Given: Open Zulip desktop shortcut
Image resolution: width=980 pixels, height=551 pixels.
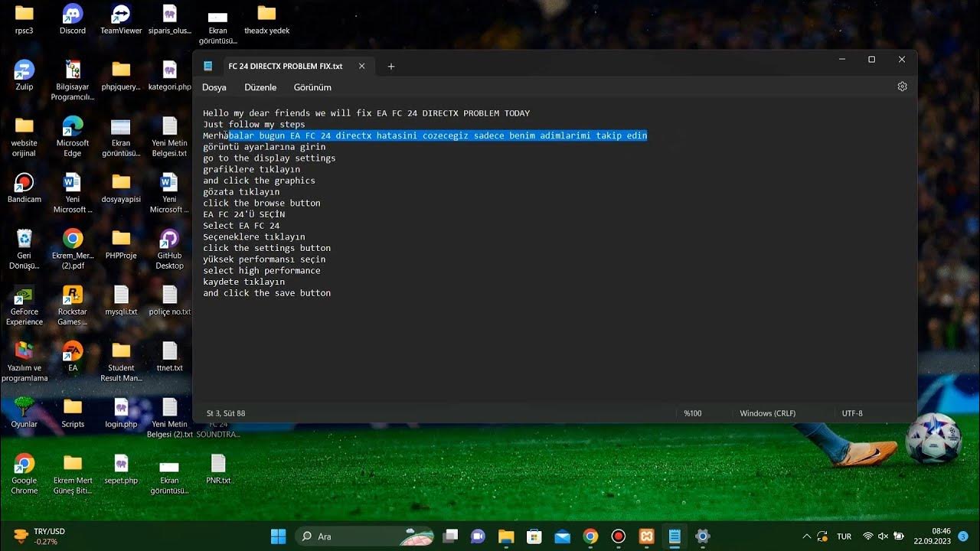Looking at the screenshot, I should click(24, 76).
